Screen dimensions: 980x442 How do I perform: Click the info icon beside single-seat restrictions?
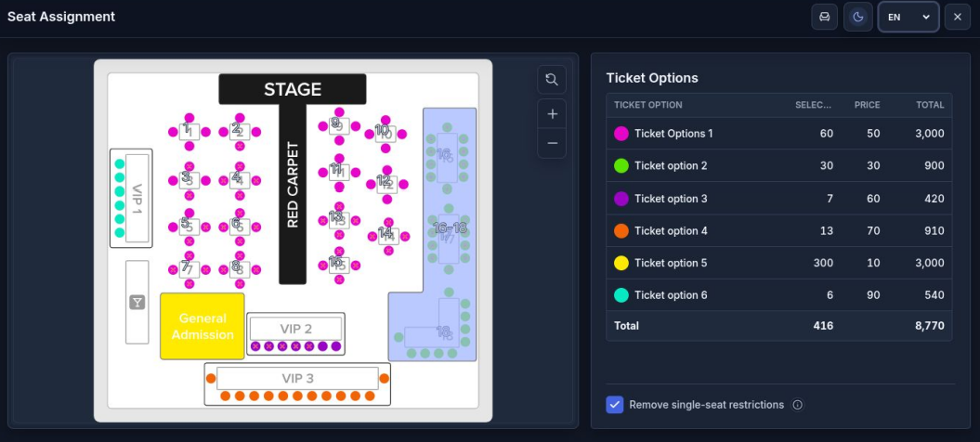[798, 405]
